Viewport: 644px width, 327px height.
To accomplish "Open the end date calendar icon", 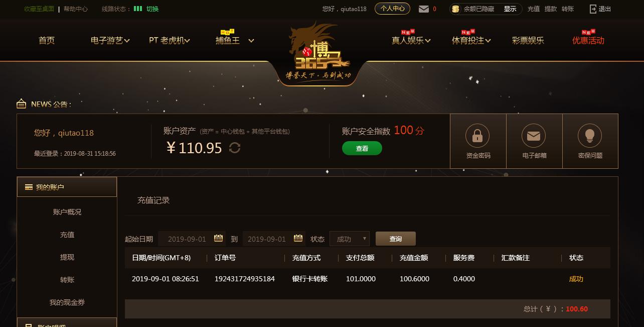I will pos(298,238).
